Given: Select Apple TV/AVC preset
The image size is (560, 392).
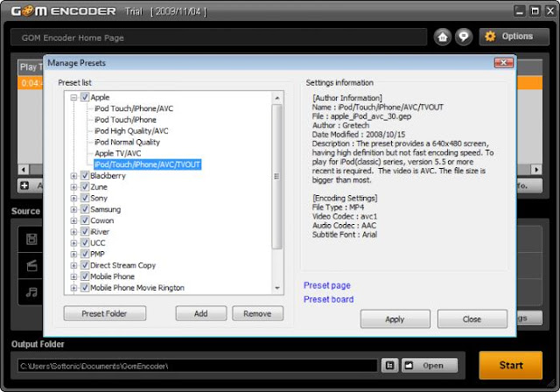Looking at the screenshot, I should click(x=118, y=153).
